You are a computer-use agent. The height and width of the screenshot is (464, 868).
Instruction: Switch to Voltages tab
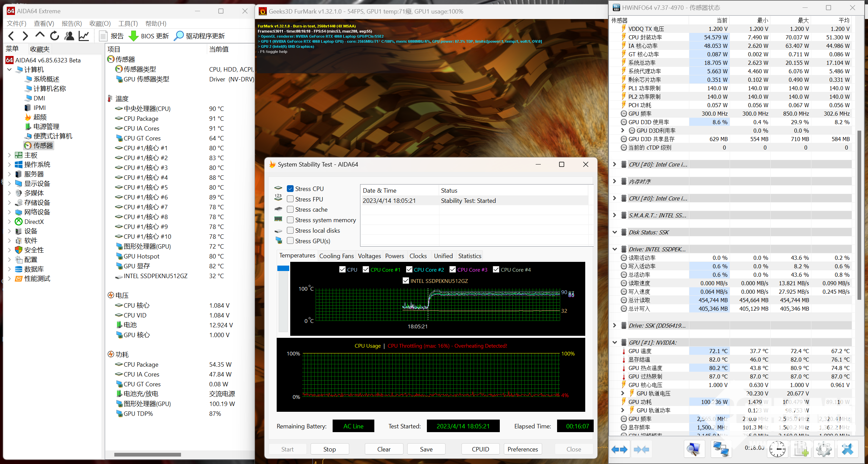pos(369,256)
